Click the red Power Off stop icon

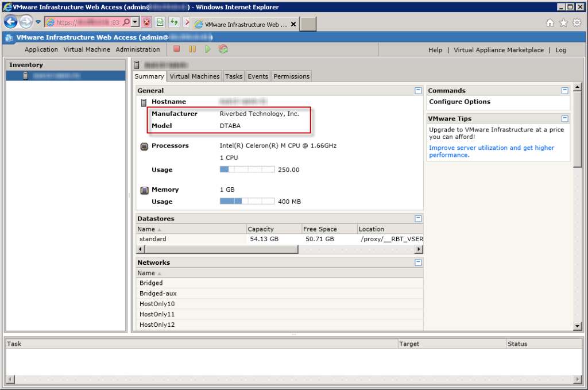[177, 49]
